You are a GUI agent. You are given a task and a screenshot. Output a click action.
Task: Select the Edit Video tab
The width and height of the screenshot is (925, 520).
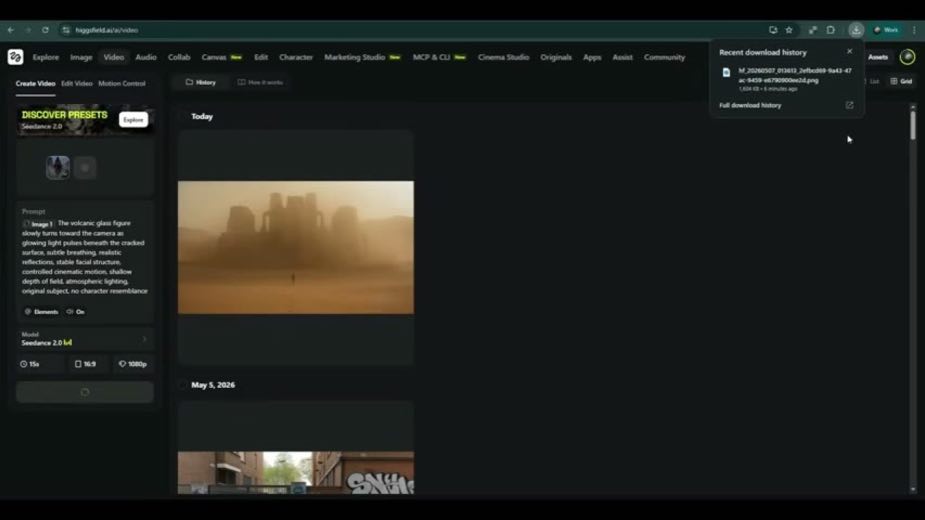pyautogui.click(x=77, y=83)
